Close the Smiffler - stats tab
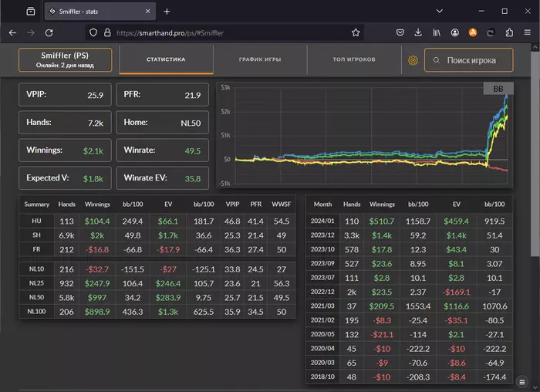This screenshot has width=540, height=392. [147, 12]
